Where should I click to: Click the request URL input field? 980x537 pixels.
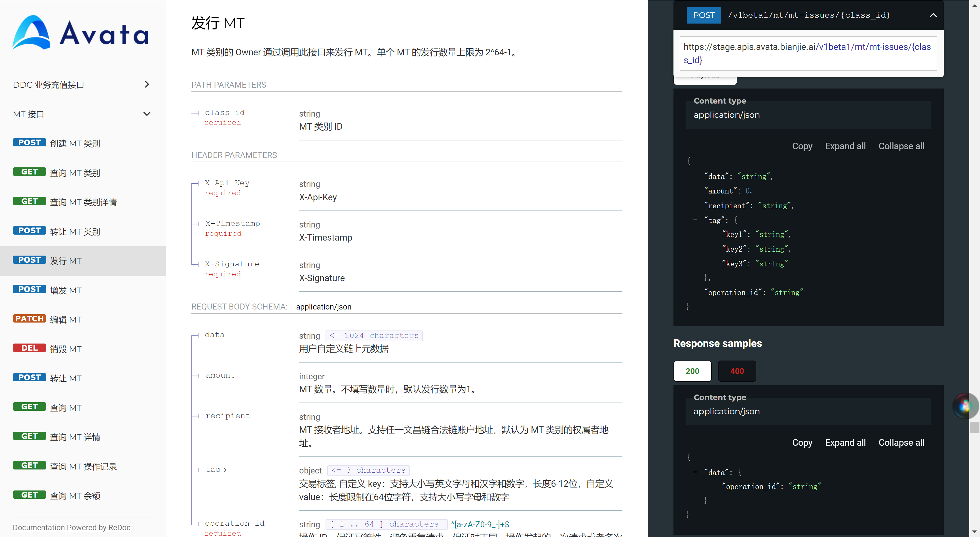pos(808,53)
